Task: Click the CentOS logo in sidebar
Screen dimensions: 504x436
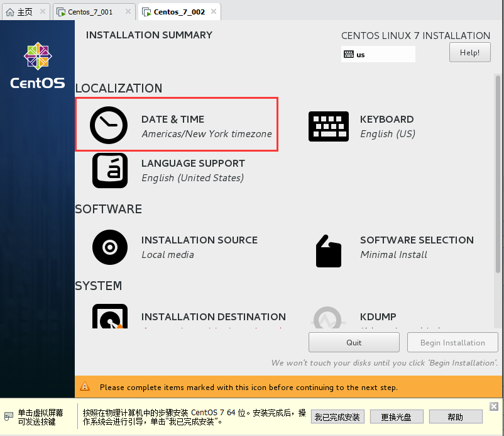Action: [38, 65]
